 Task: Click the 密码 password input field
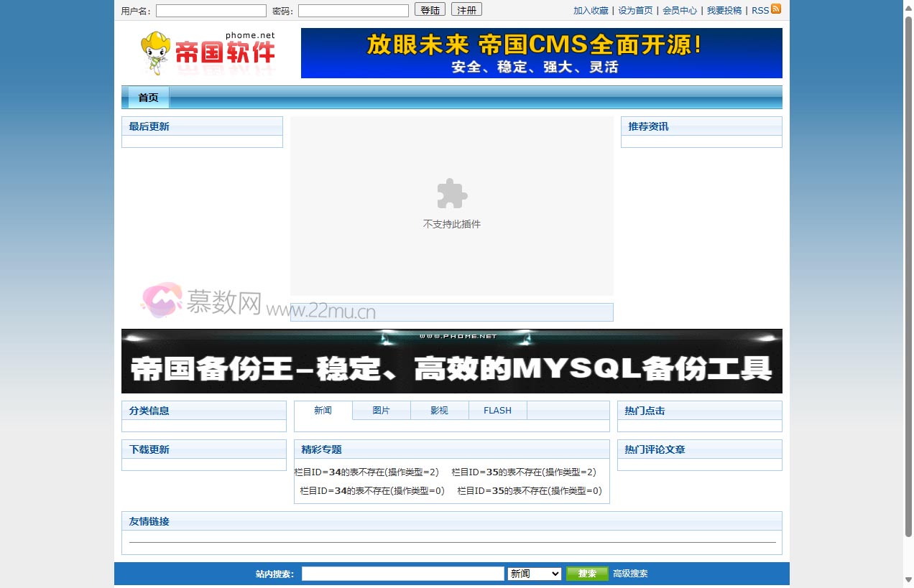point(353,9)
